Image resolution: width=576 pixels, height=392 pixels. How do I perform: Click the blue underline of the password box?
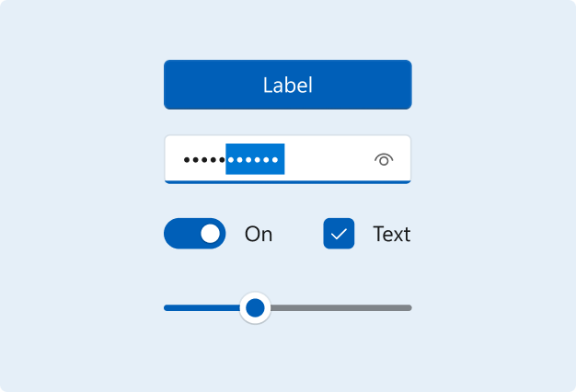[x=288, y=182]
